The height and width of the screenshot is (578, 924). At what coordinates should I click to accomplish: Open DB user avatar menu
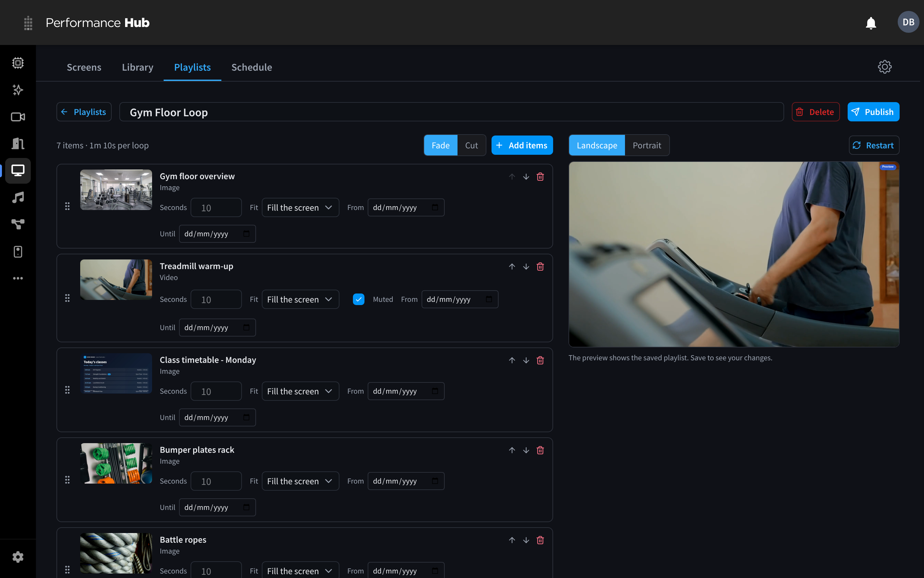click(x=908, y=22)
